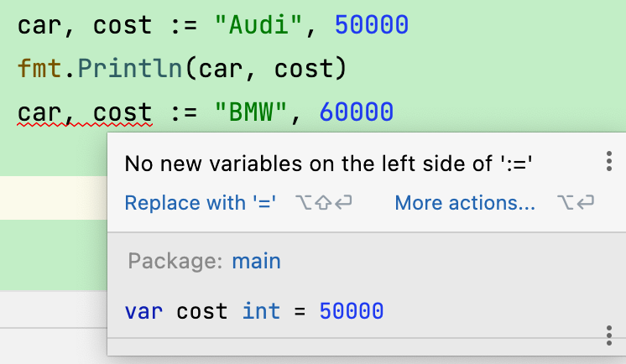The width and height of the screenshot is (626, 364).
Task: Open the main package link
Action: [x=256, y=262]
